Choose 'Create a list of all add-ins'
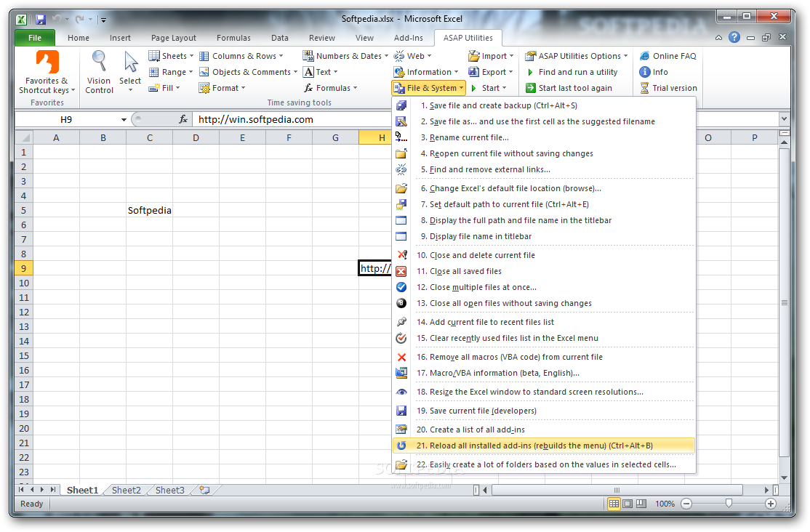The width and height of the screenshot is (810, 532). (x=544, y=430)
